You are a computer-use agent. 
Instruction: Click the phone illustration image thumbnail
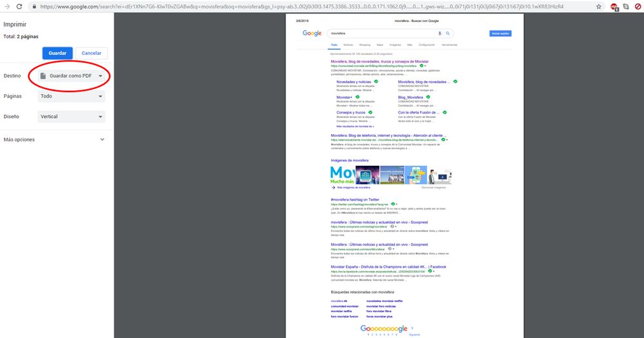[416, 175]
